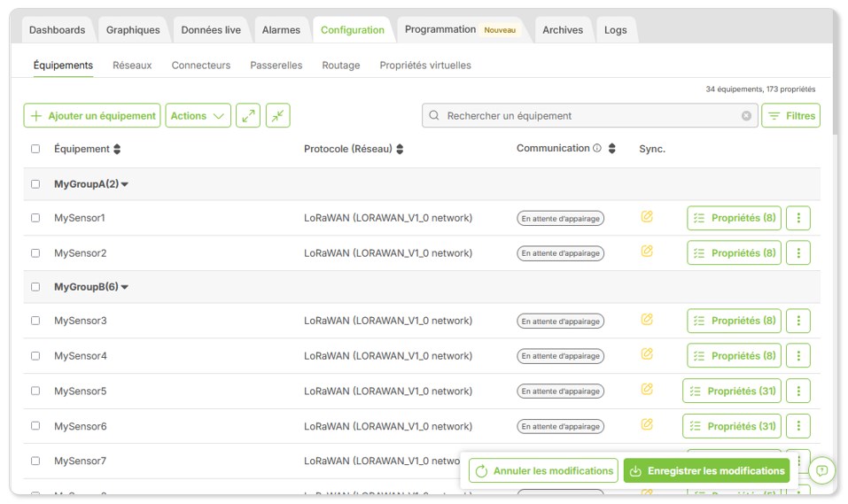Screen dimensions: 848x504
Task: Check the MySensor5 checkbox
Action: tap(35, 391)
